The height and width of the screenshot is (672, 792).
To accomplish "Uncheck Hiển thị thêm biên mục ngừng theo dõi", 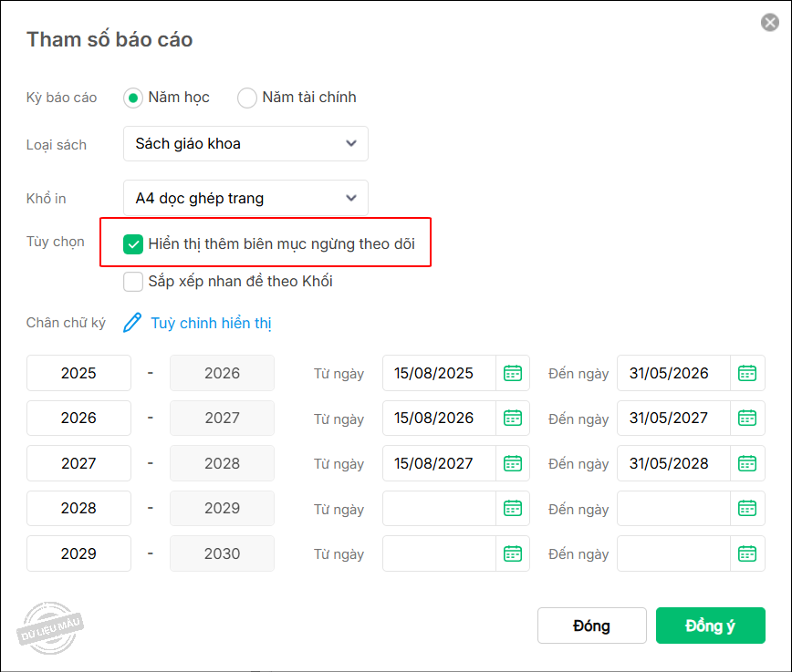I will [133, 244].
